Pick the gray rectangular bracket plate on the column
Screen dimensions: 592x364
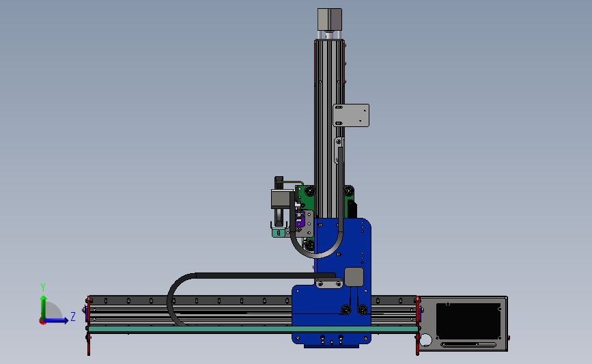point(351,115)
